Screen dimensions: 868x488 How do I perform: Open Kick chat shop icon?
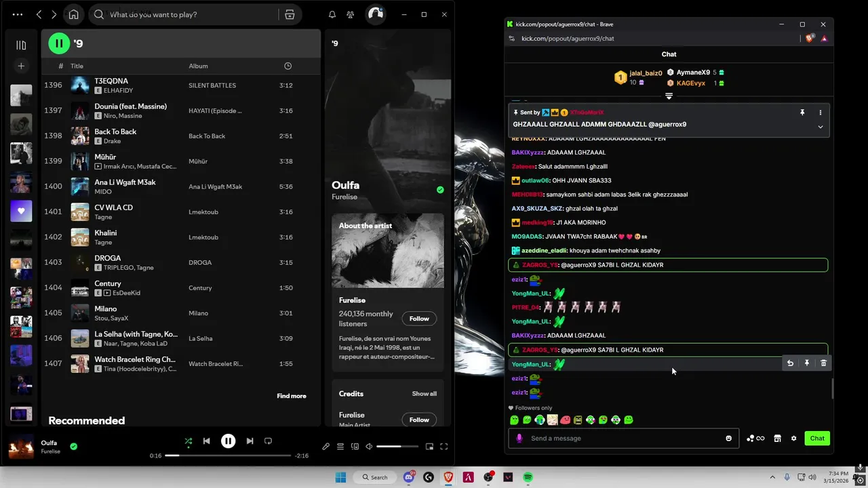778,439
